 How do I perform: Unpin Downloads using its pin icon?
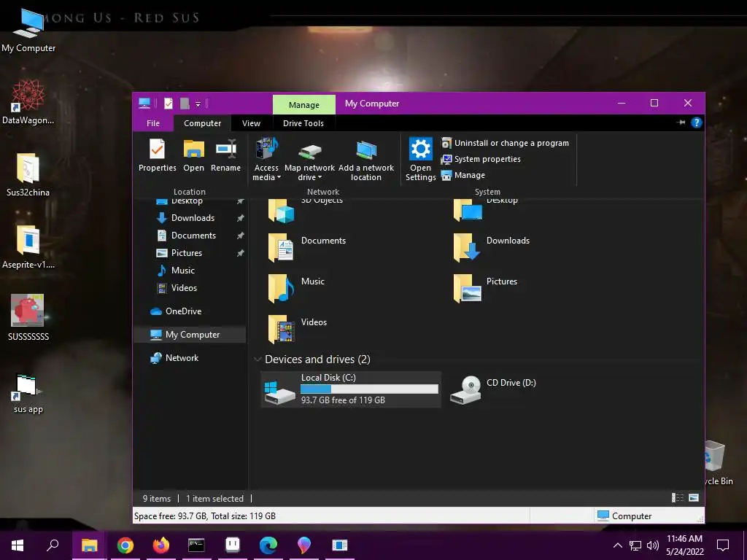tap(241, 218)
